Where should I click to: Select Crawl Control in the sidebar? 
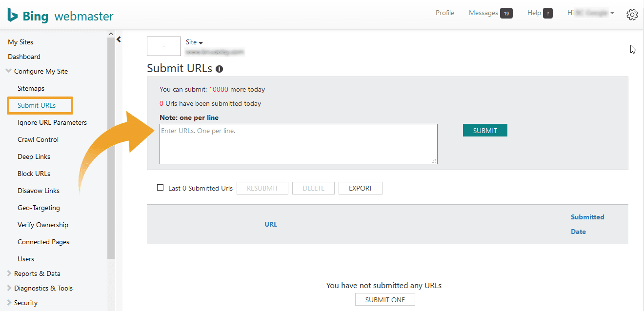(38, 139)
